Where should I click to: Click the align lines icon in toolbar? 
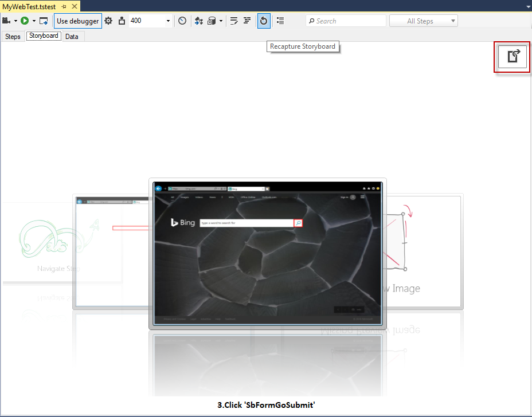[x=247, y=21]
